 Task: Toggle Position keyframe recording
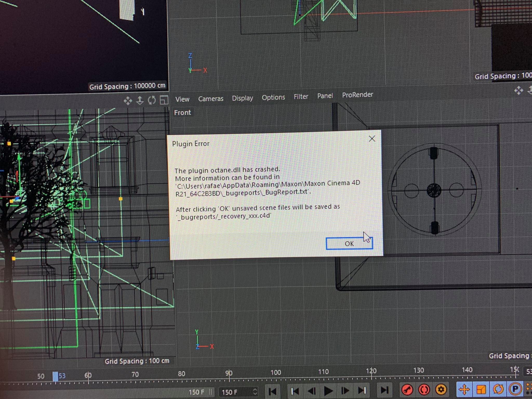464,389
